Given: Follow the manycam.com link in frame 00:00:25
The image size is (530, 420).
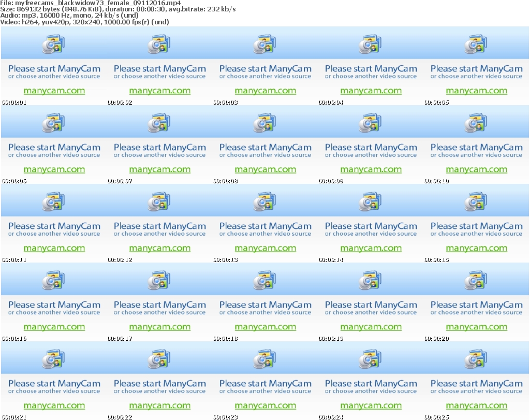Looking at the screenshot, I should [477, 405].
